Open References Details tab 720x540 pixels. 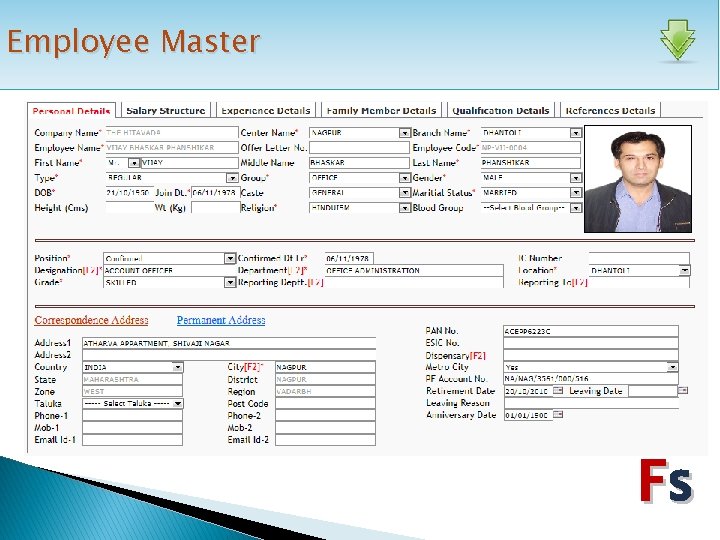610,110
